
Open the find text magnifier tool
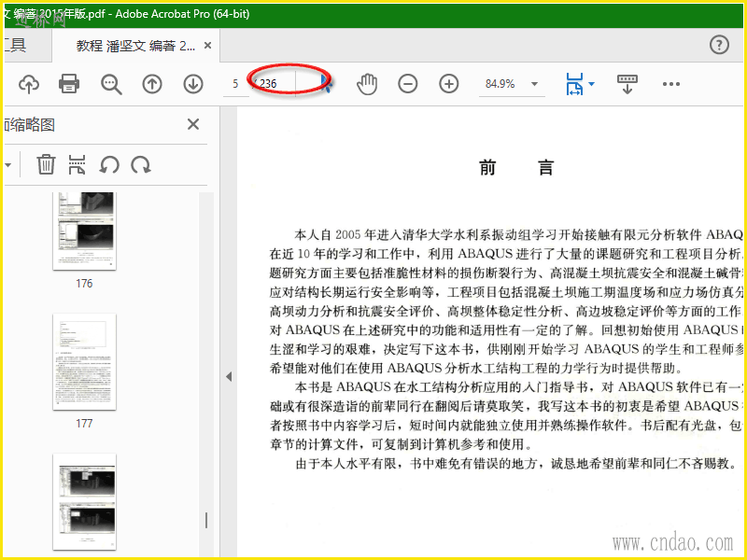coord(111,84)
